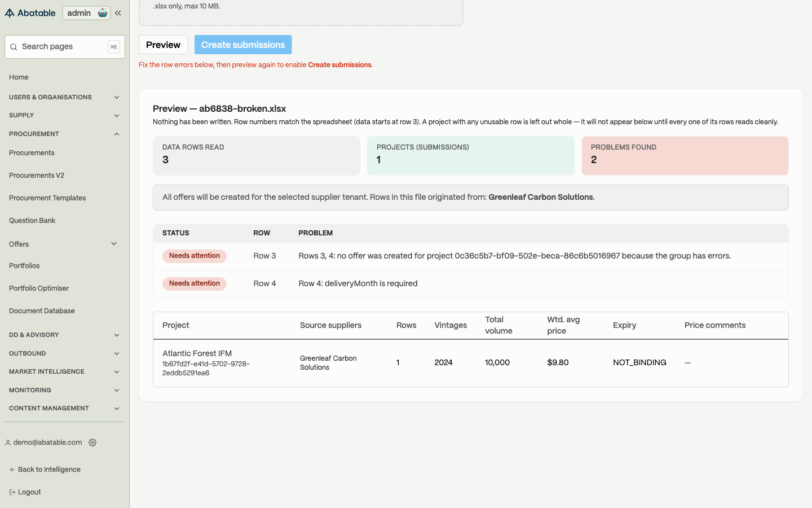Click the search magnifier icon

tap(14, 47)
